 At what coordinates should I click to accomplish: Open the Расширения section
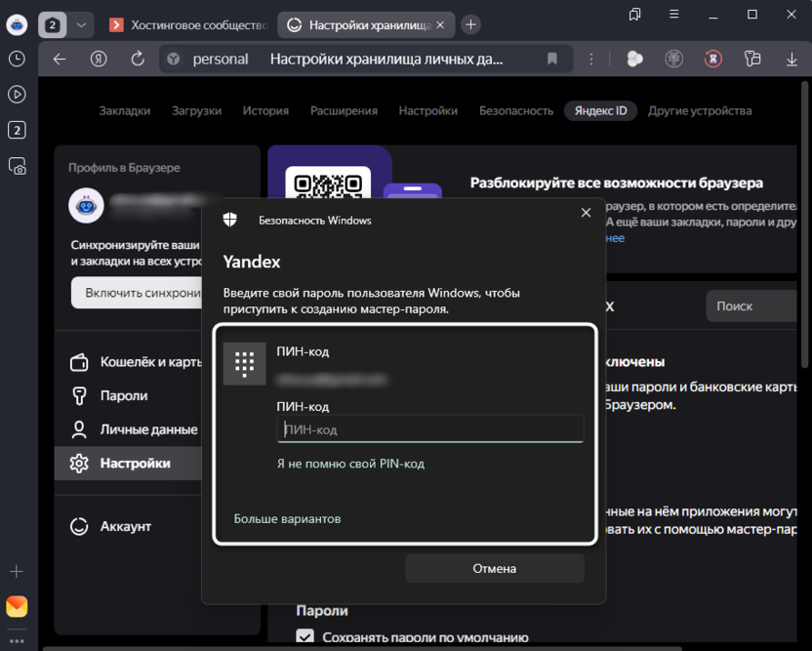(x=344, y=111)
